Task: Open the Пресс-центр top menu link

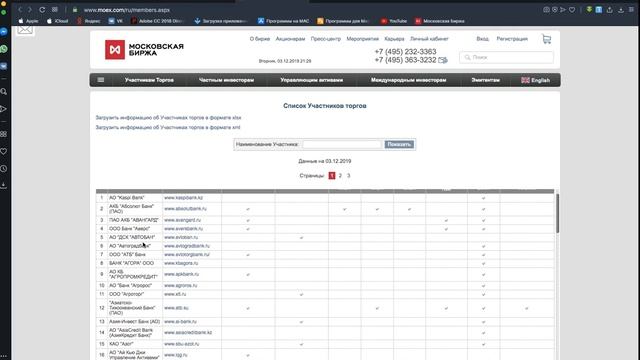Action: click(326, 39)
